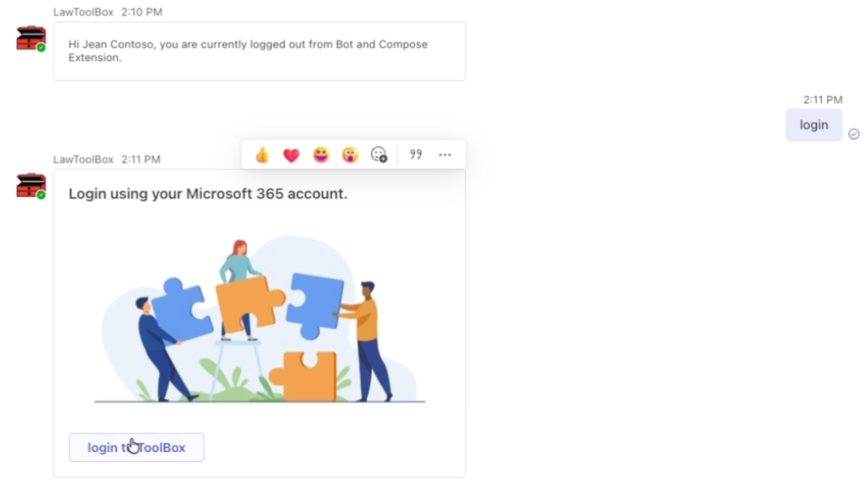Click the LawToolBox avatar on the login card
868x488 pixels.
(x=31, y=185)
